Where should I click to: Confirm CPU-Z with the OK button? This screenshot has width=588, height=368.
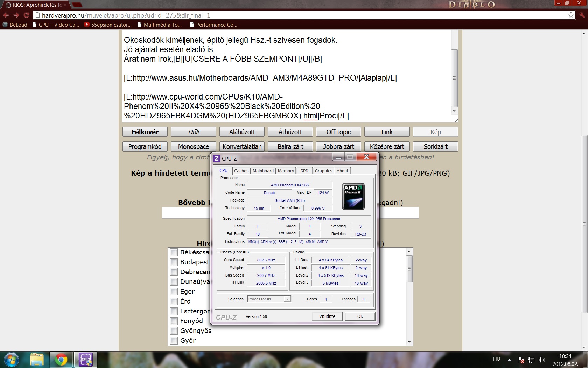pos(360,316)
